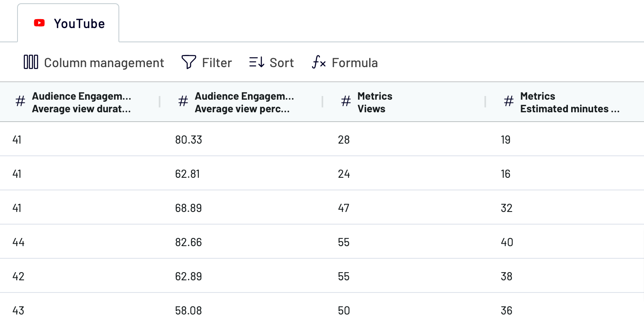
Task: Open the Sort options
Action: click(x=272, y=62)
